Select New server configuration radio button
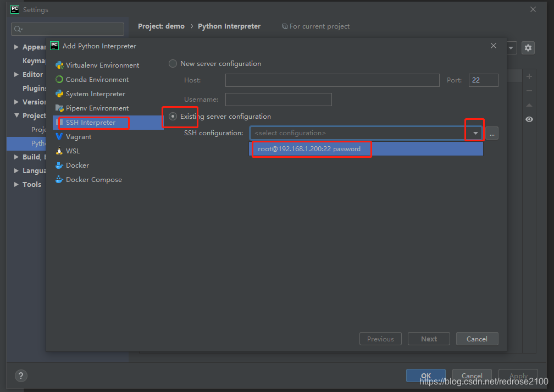Screen dimensions: 554x392 173,64
